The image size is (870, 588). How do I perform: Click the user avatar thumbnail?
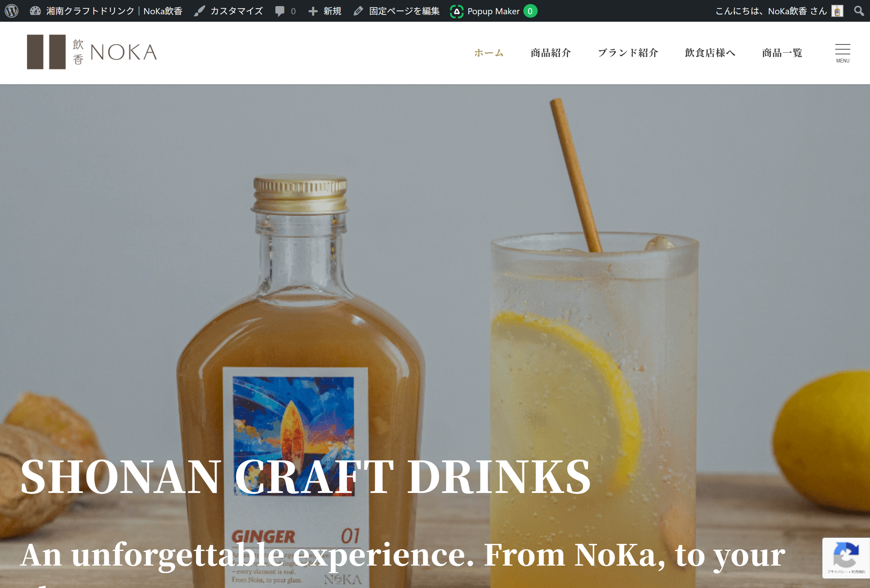(x=837, y=11)
